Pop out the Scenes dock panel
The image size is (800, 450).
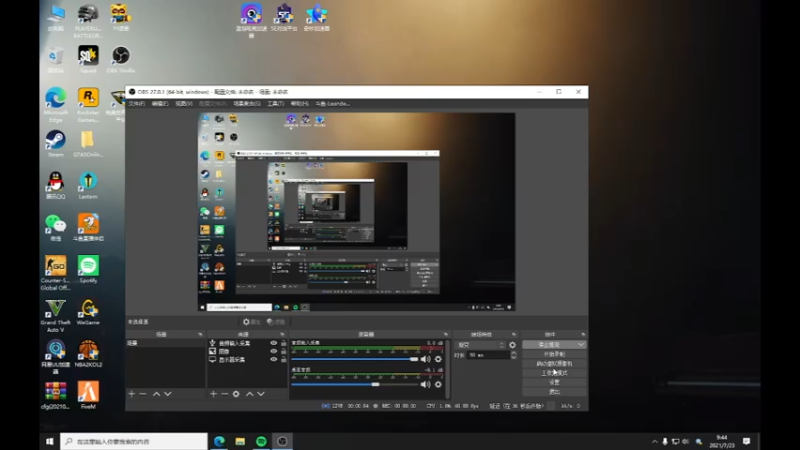click(200, 334)
